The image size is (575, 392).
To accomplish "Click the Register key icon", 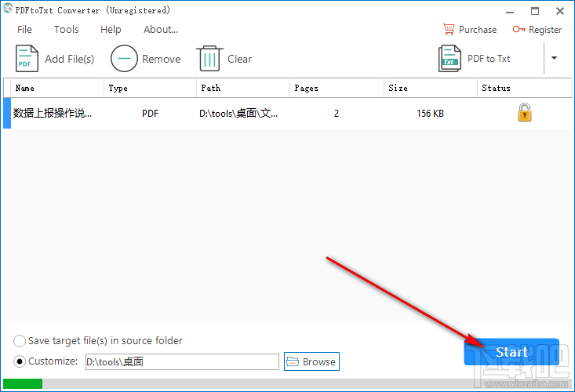I will pos(519,29).
